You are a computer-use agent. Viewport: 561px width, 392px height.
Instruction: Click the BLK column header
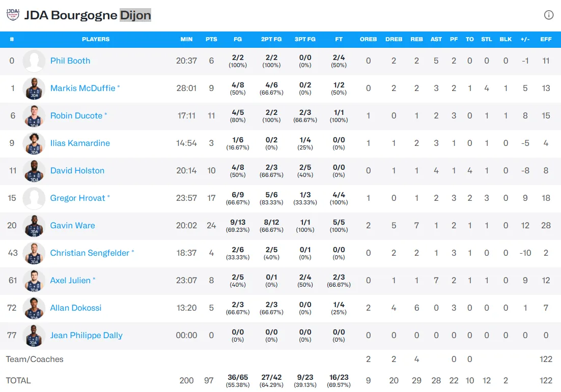click(506, 39)
